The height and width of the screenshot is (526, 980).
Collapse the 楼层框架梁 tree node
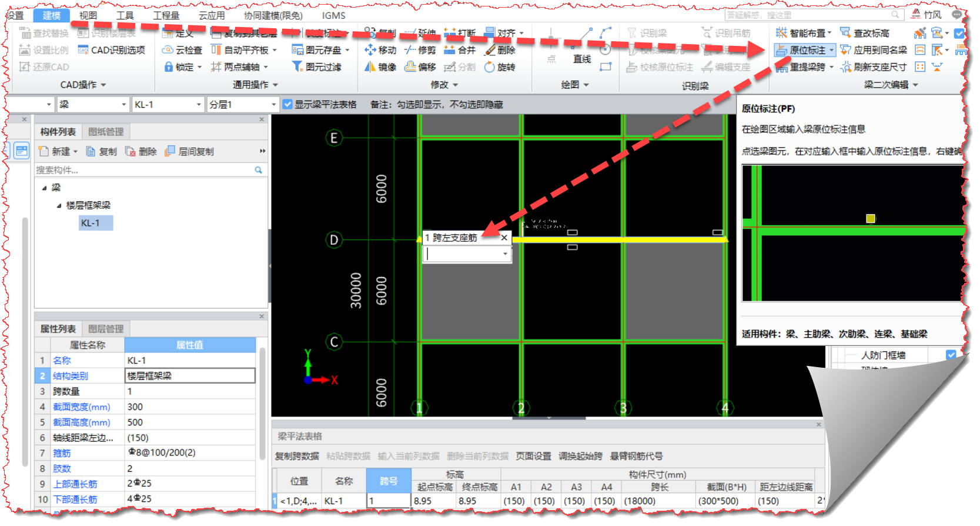coord(59,205)
